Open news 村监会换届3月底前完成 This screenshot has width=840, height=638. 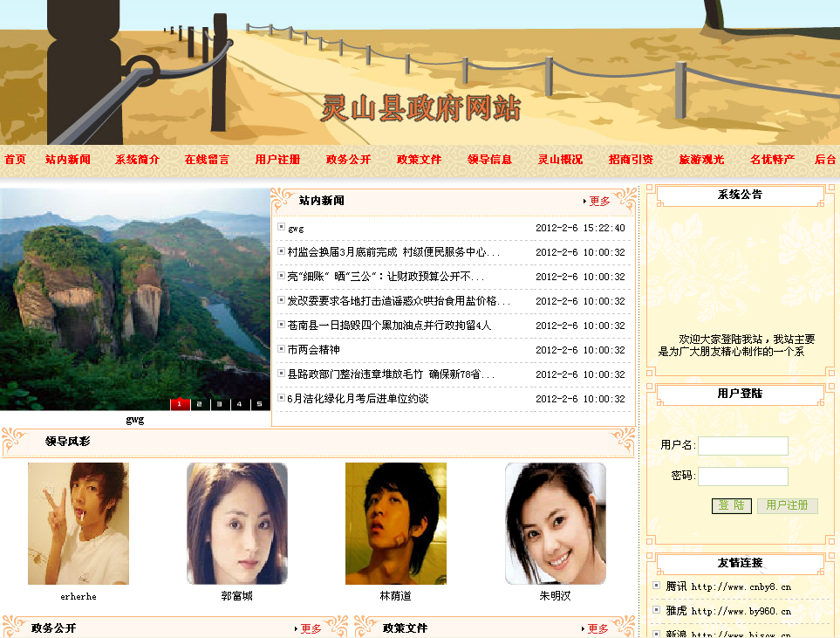point(393,252)
